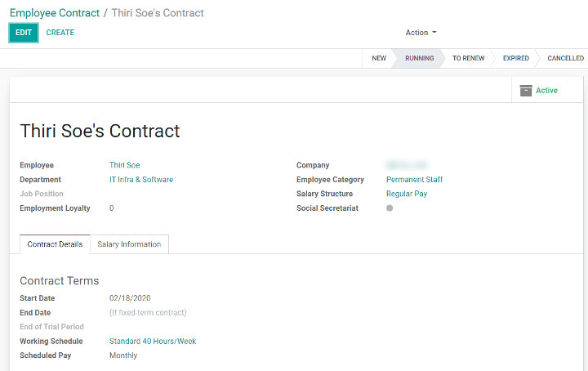Viewport: 588px width, 371px height.
Task: Set contract stage to CANCELLED
Action: tap(565, 58)
